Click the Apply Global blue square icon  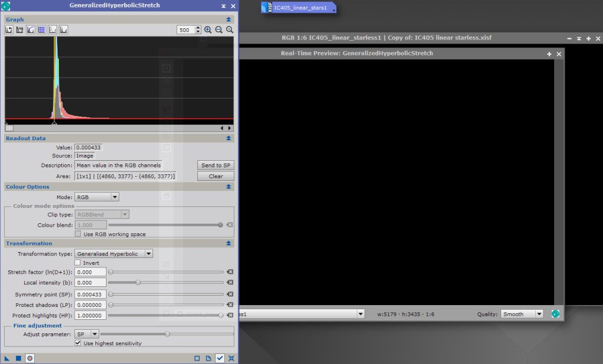coord(18,358)
